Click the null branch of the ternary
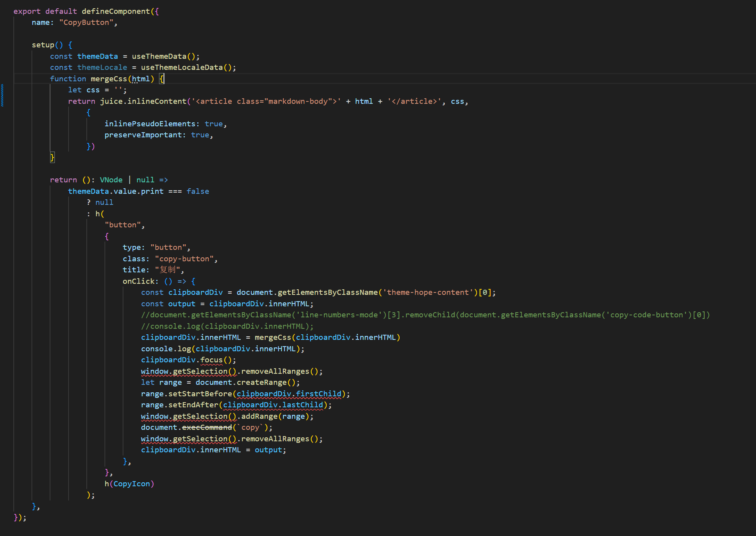 pyautogui.click(x=104, y=202)
